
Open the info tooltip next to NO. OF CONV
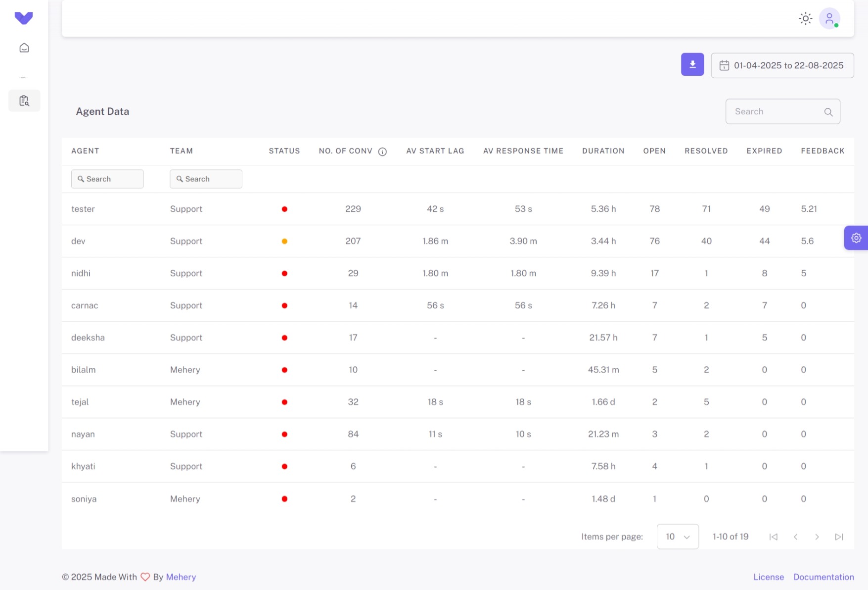pyautogui.click(x=382, y=152)
